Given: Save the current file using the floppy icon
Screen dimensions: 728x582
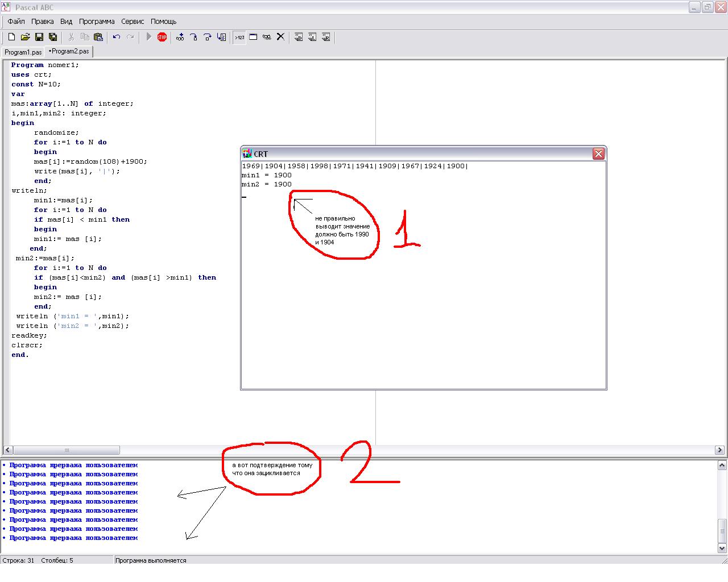Looking at the screenshot, I should pyautogui.click(x=39, y=38).
